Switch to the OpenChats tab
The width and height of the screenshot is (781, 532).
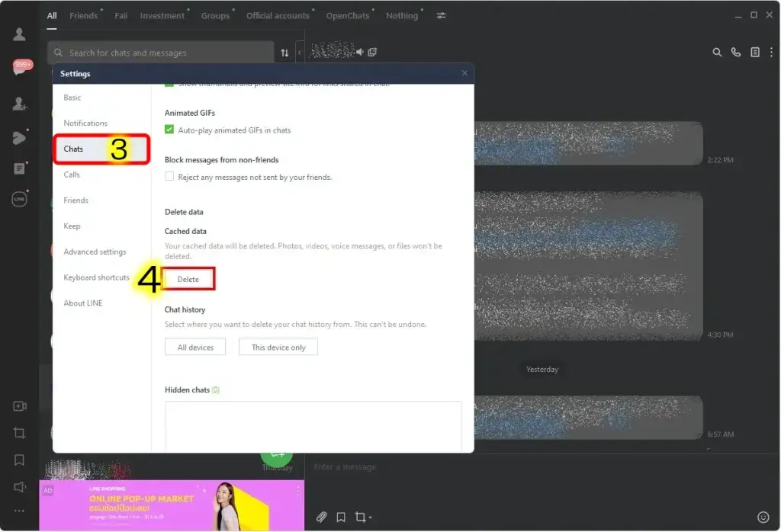coord(348,15)
